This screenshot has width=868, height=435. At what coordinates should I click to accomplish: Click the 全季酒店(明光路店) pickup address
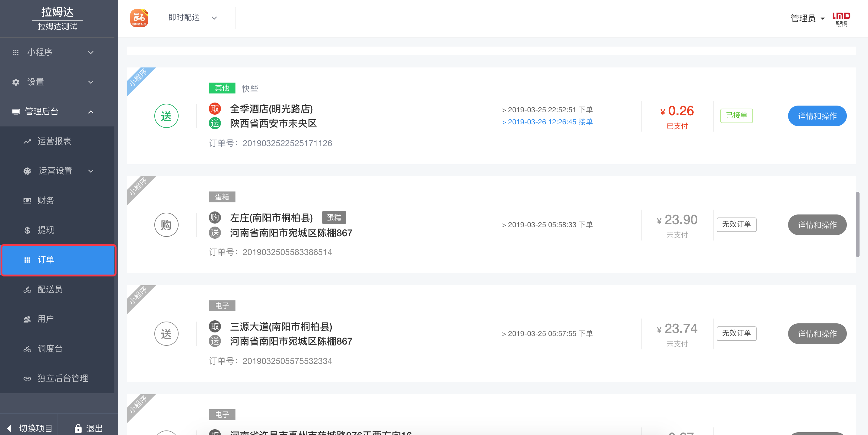pyautogui.click(x=271, y=109)
